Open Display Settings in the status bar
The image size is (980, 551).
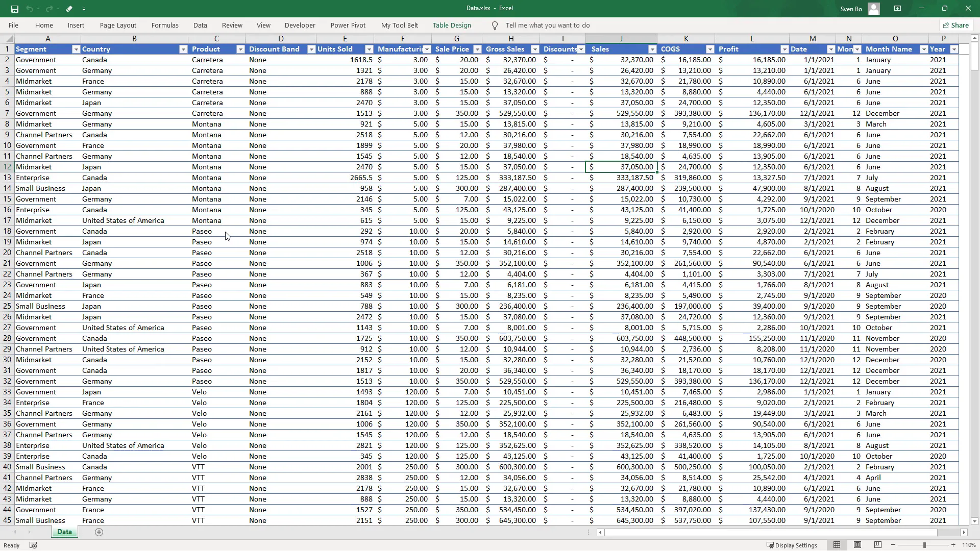click(792, 545)
